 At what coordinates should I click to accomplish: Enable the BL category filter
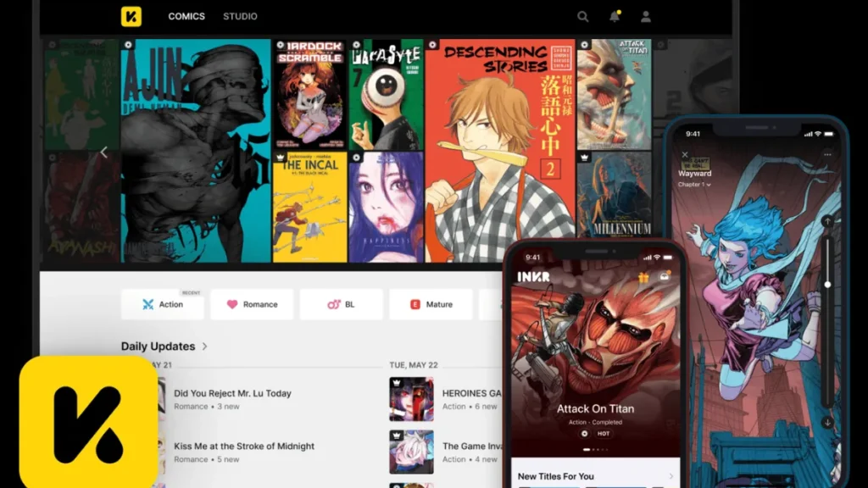tap(341, 304)
